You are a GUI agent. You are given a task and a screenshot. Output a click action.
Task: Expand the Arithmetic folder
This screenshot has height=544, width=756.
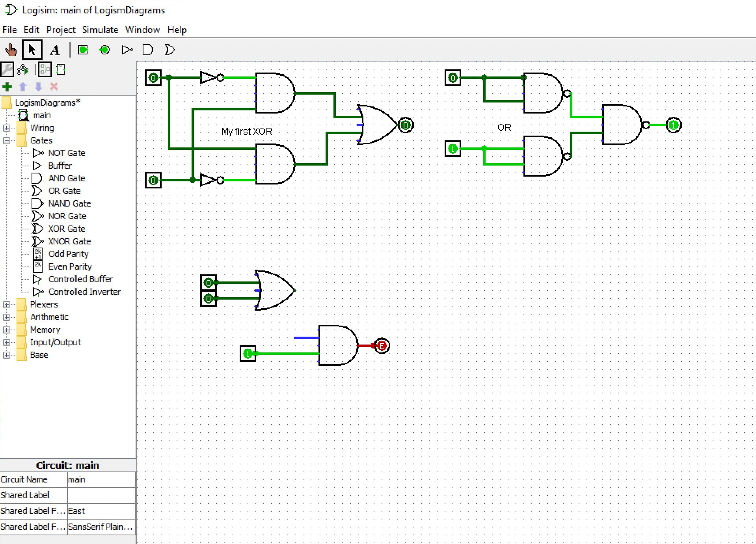pos(7,317)
